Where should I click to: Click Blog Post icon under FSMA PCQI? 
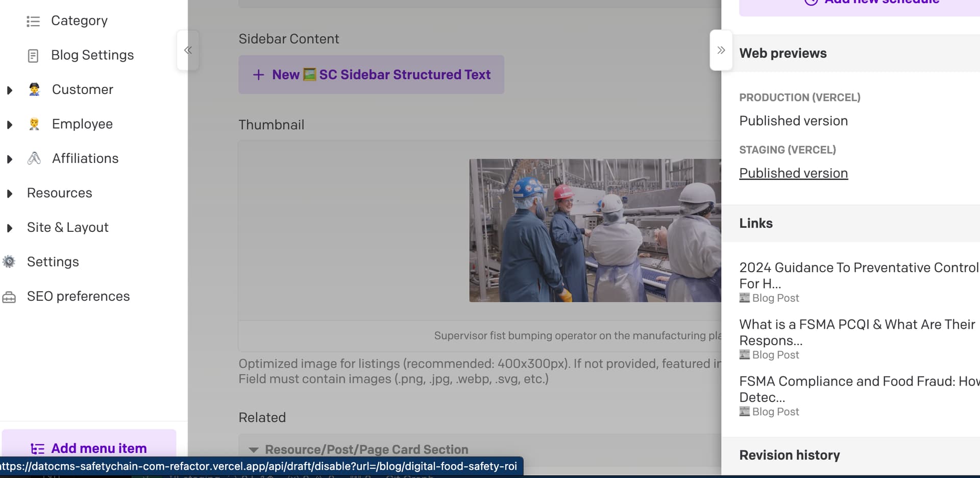(745, 354)
